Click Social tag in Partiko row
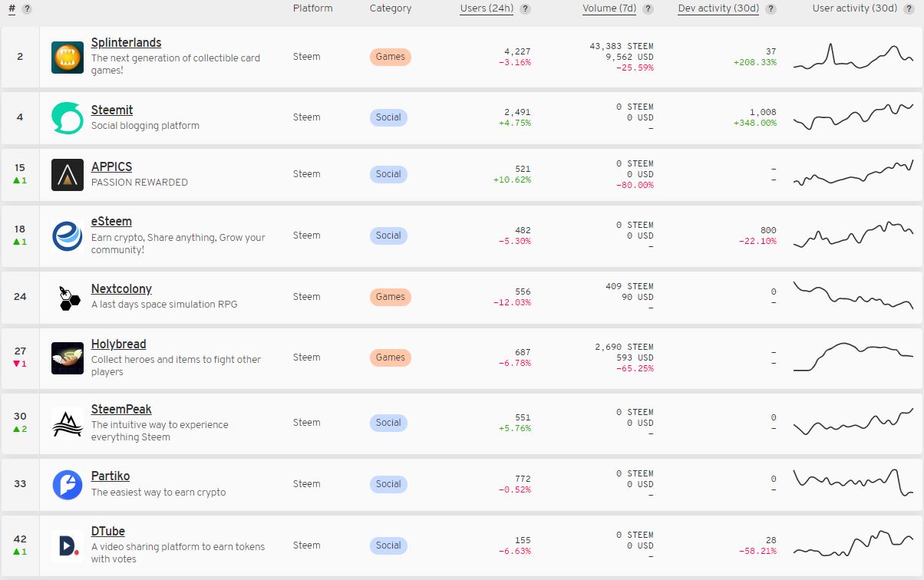The image size is (924, 580). (388, 484)
